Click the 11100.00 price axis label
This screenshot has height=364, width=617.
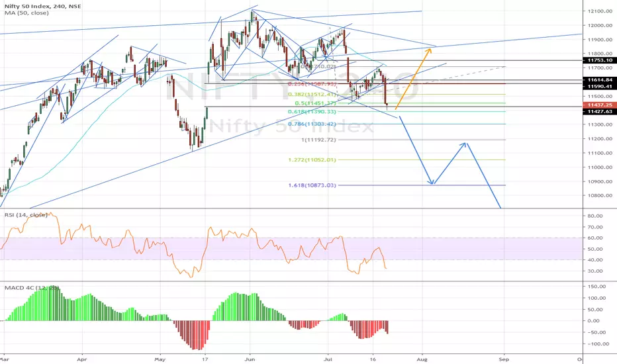600,153
